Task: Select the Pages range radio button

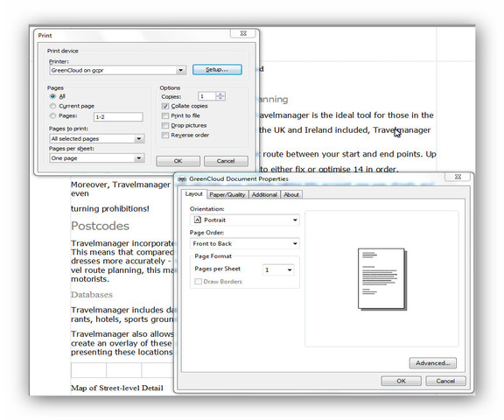Action: [52, 115]
